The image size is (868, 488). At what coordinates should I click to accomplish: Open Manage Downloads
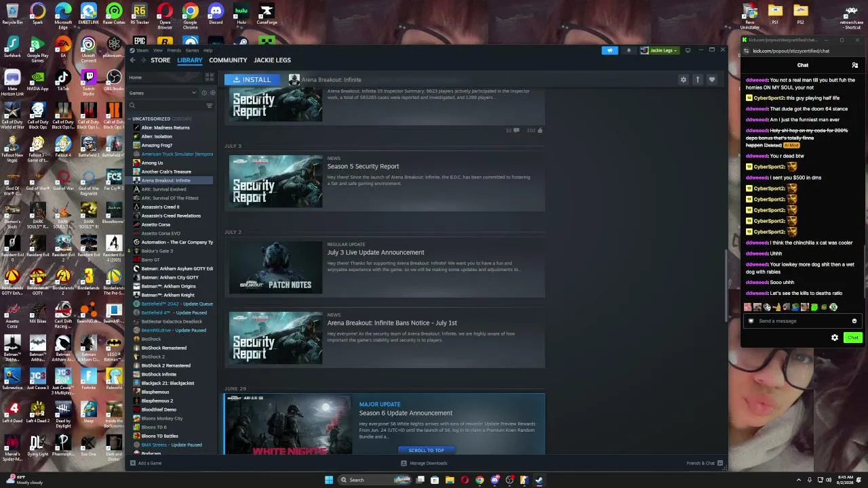(x=424, y=464)
